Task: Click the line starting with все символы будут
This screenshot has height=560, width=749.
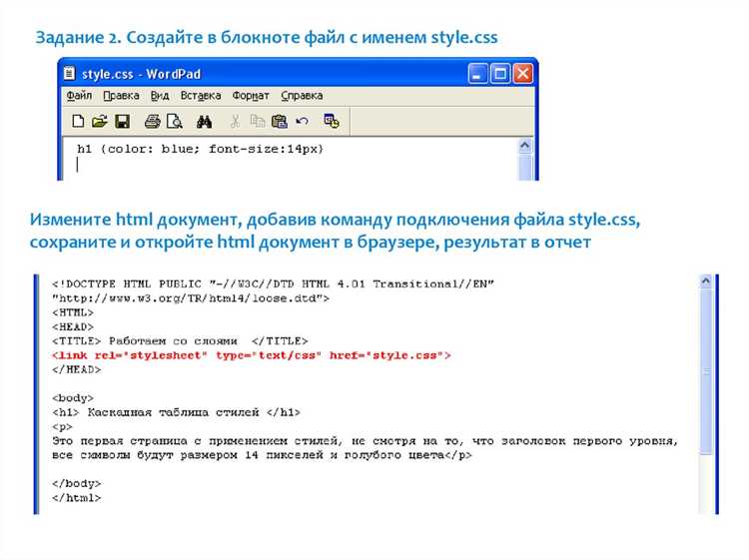Action: tap(262, 455)
